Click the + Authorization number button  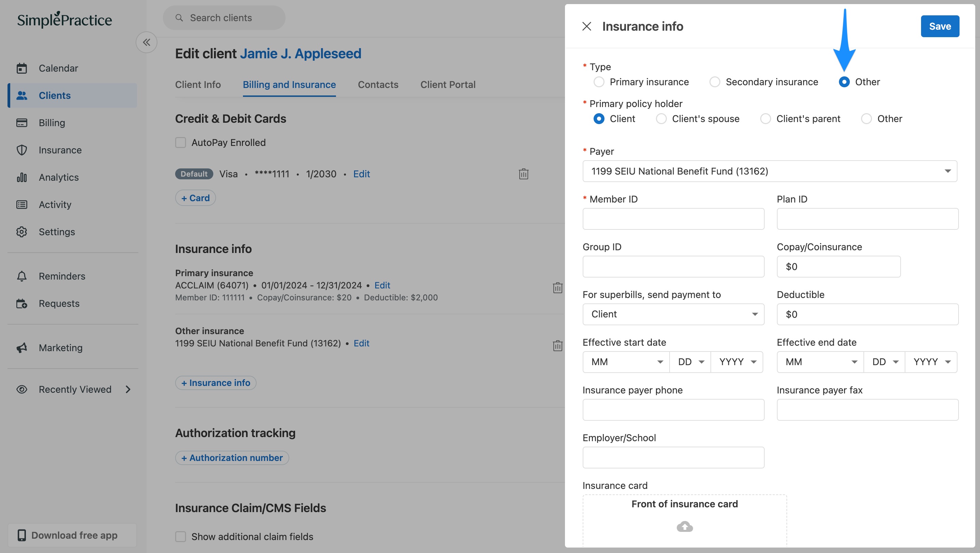[232, 458]
